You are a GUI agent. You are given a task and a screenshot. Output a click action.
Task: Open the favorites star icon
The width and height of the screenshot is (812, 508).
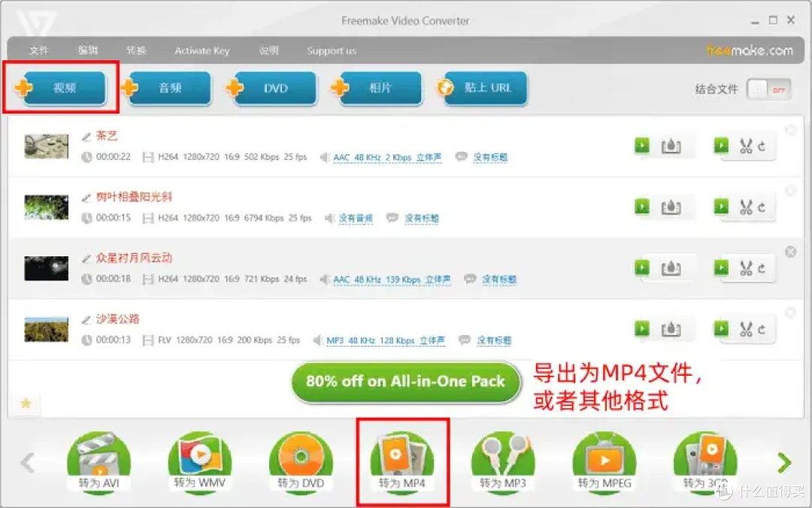tap(26, 403)
